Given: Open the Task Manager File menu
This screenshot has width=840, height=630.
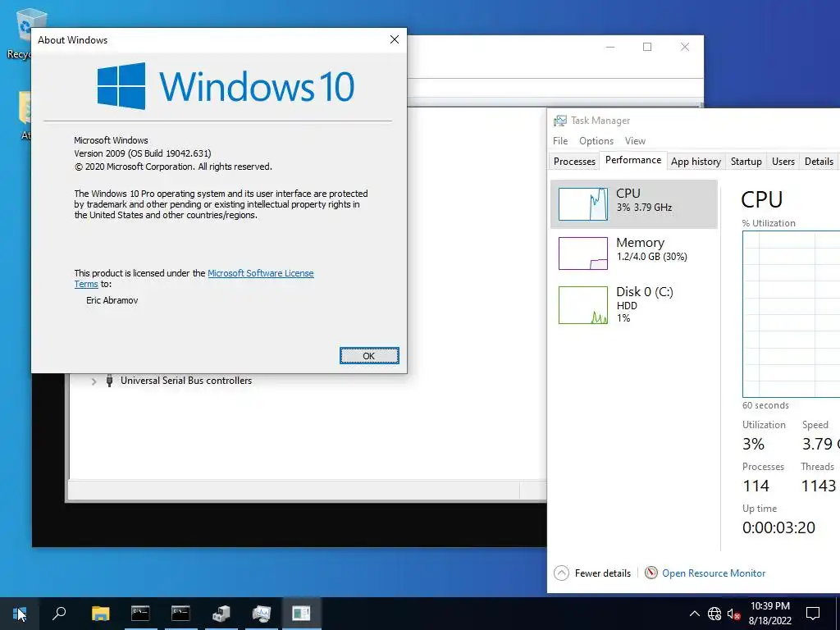Looking at the screenshot, I should click(559, 141).
